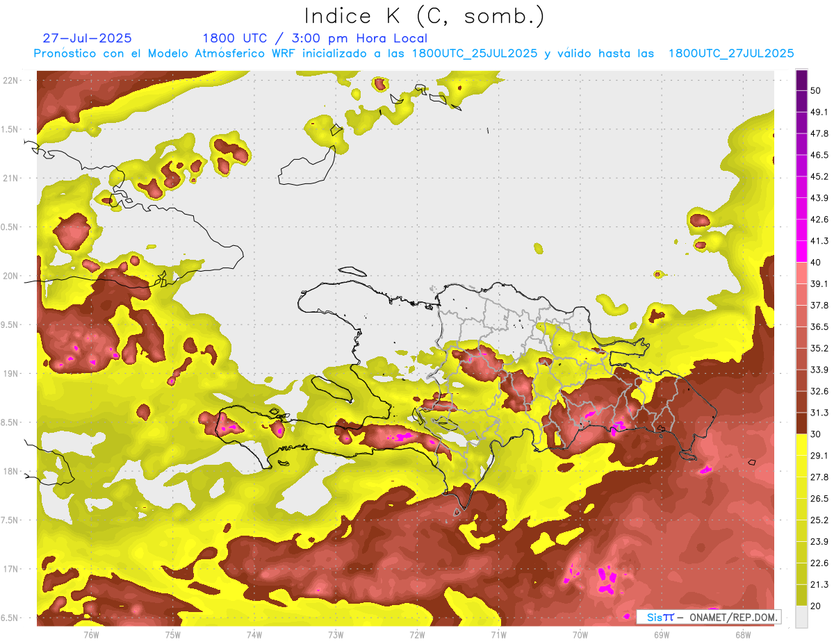
Task: Click the '21.3' colorbar value
Action: [x=819, y=585]
